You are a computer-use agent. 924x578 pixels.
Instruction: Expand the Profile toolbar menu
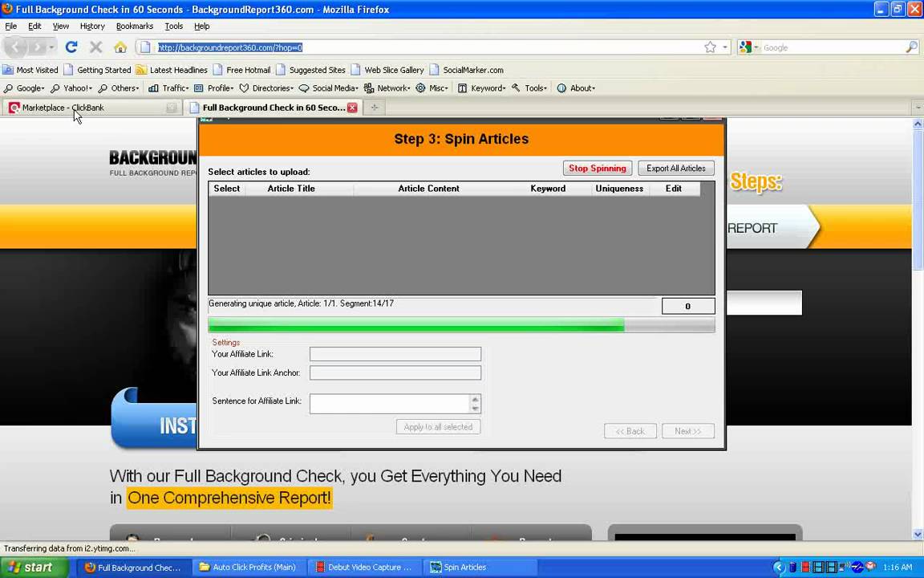tap(214, 88)
